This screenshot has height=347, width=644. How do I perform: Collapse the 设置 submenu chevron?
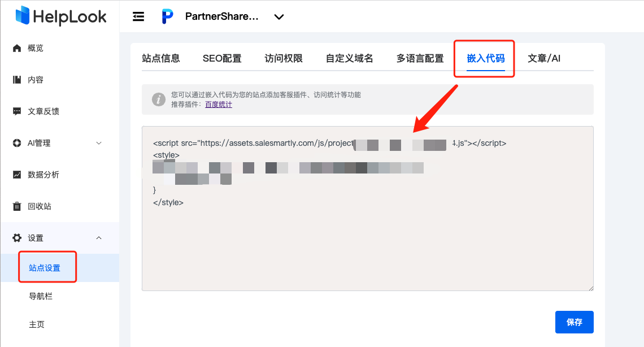pyautogui.click(x=98, y=238)
